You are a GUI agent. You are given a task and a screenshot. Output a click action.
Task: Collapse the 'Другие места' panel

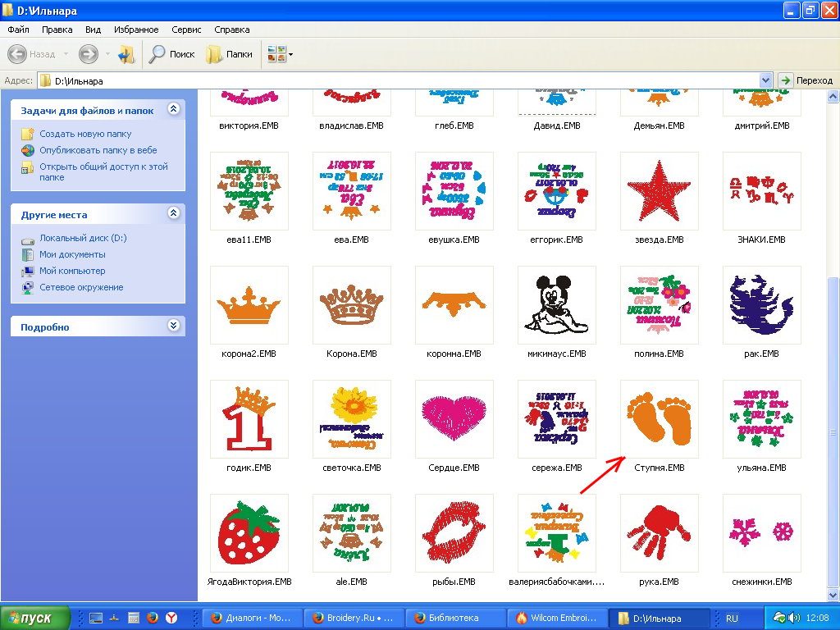173,213
